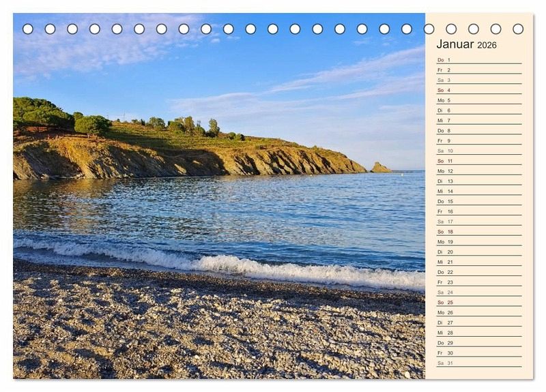
Task: Click the rightmost spiral binding hole
Action: pos(518,29)
